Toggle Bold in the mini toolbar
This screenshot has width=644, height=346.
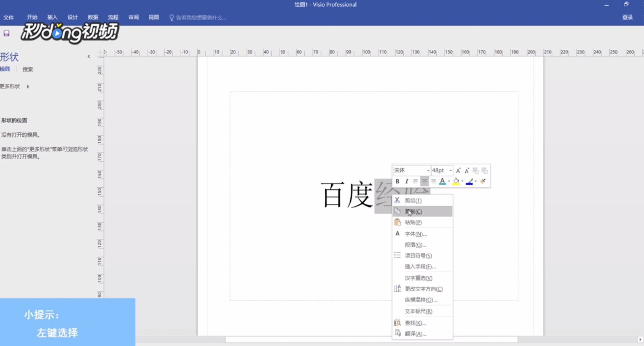click(x=397, y=181)
